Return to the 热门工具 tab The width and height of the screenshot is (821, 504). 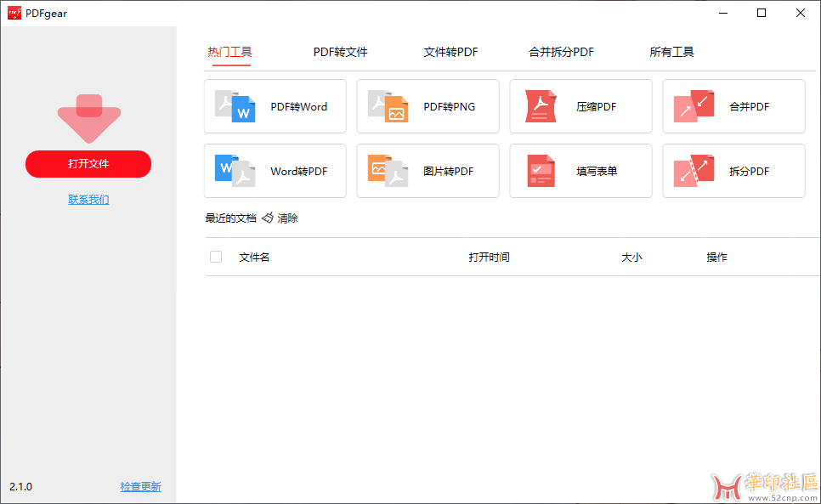[231, 52]
